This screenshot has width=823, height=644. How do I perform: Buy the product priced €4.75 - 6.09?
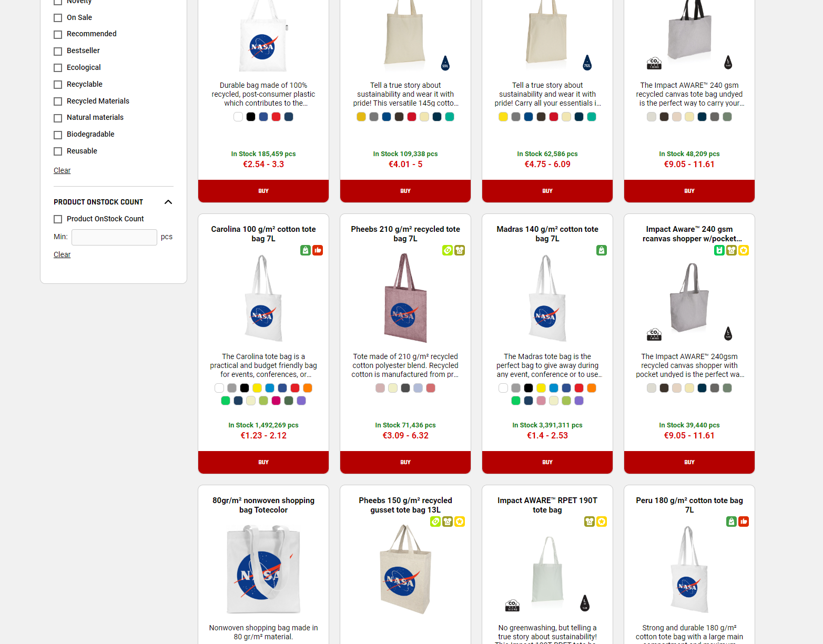(x=547, y=191)
